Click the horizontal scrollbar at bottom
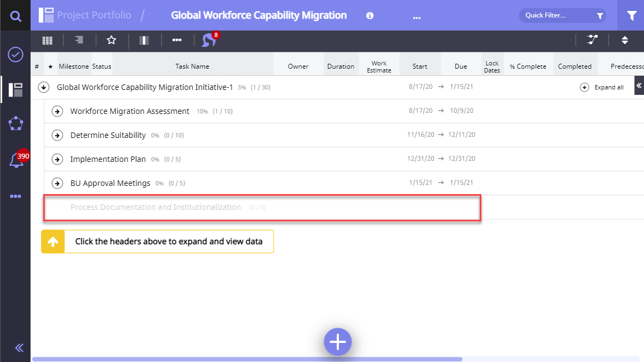The height and width of the screenshot is (362, 644). point(247,359)
